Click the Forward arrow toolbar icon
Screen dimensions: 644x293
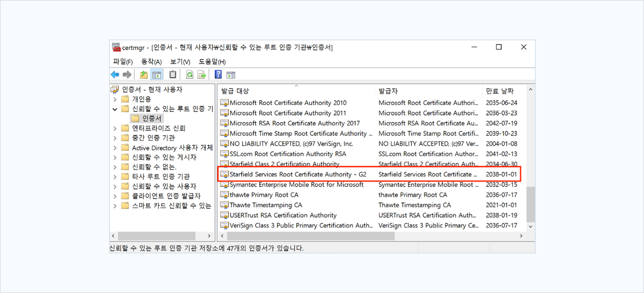click(127, 75)
